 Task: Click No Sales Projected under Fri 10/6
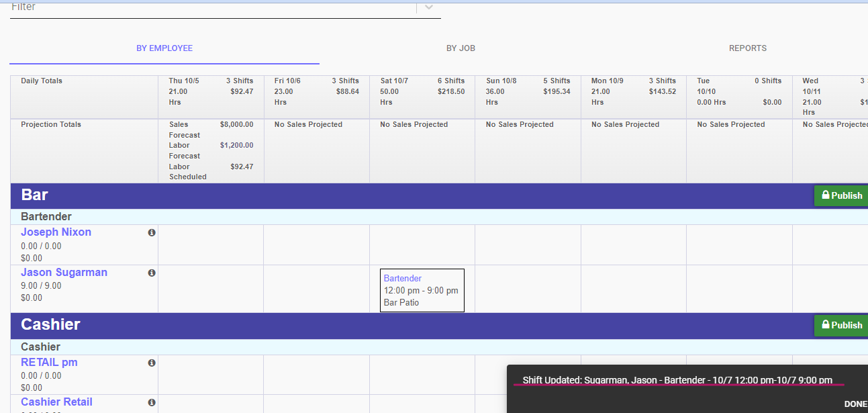pos(308,125)
